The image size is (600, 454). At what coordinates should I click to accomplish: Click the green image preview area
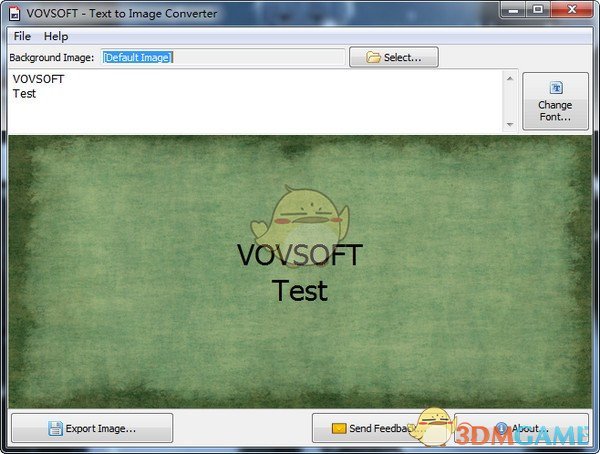pyautogui.click(x=300, y=272)
